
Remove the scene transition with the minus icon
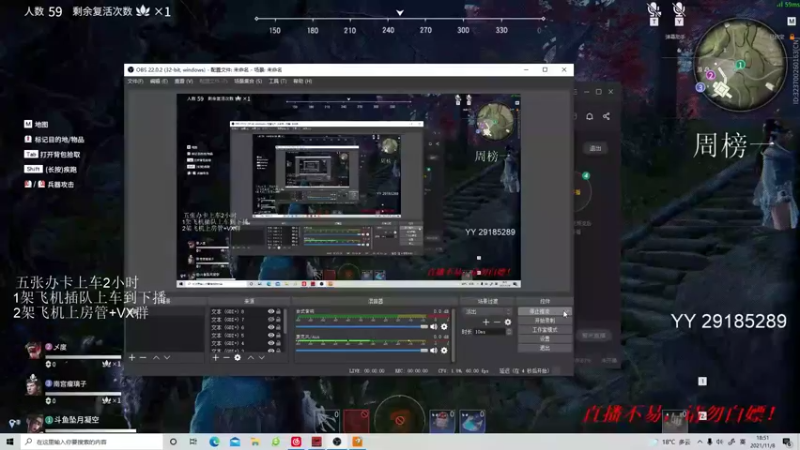coord(497,322)
